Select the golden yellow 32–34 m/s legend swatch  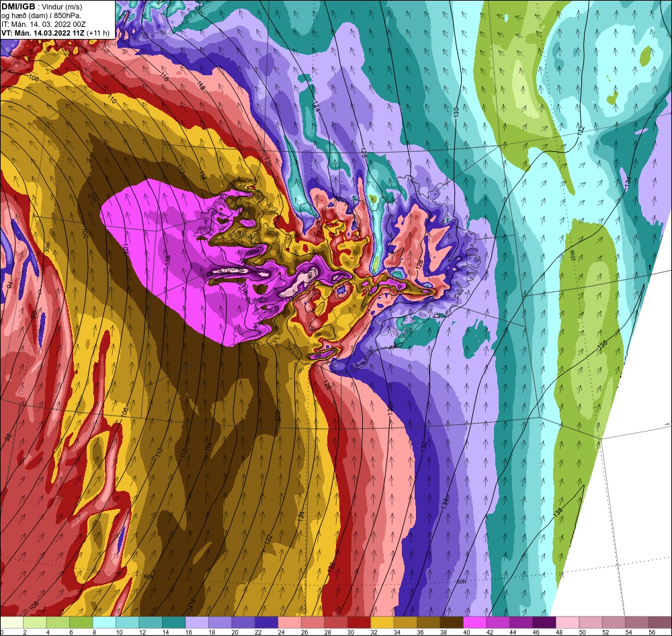[x=382, y=623]
